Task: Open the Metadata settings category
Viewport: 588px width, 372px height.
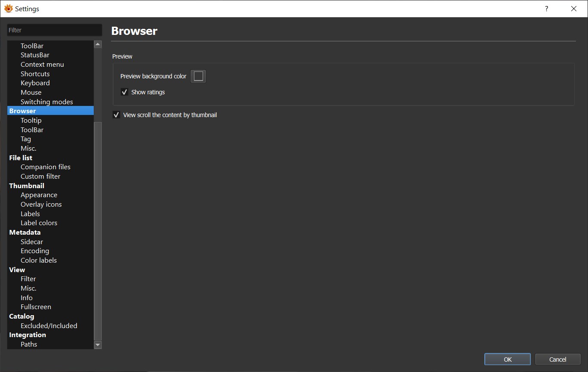Action: point(25,232)
